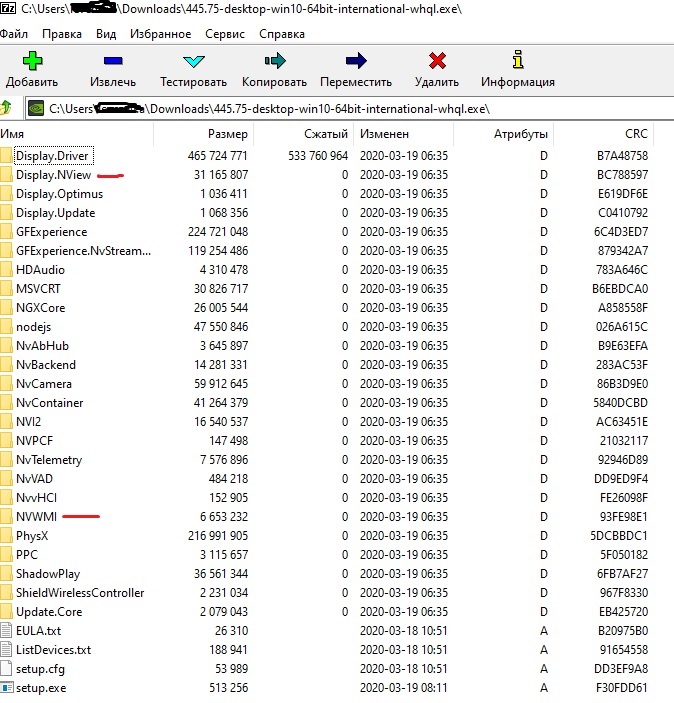Open the Сервис menu
Screen dimensions: 674x703
[225, 34]
